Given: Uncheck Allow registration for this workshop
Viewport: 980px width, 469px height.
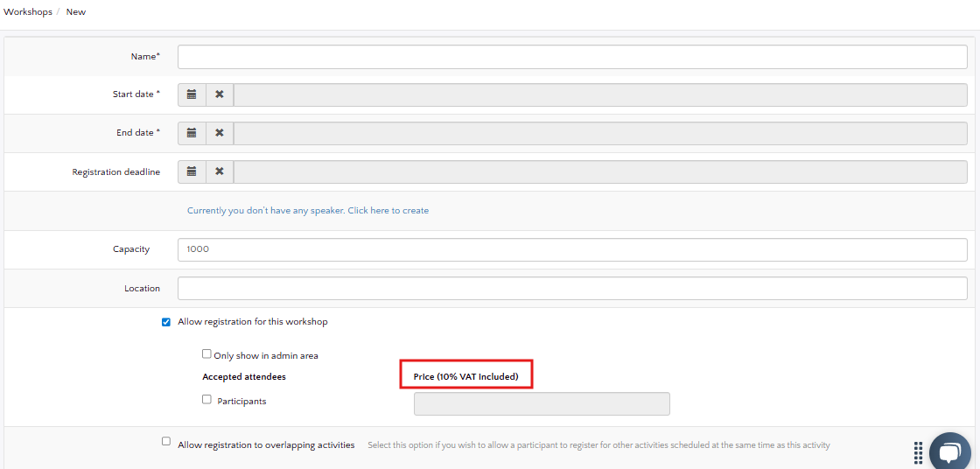Looking at the screenshot, I should [x=166, y=322].
